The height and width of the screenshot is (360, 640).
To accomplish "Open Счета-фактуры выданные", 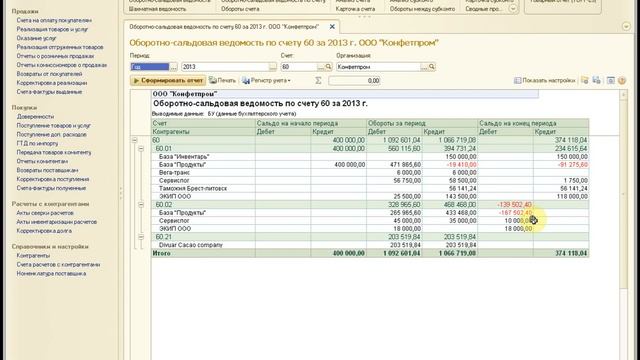I will (x=49, y=92).
